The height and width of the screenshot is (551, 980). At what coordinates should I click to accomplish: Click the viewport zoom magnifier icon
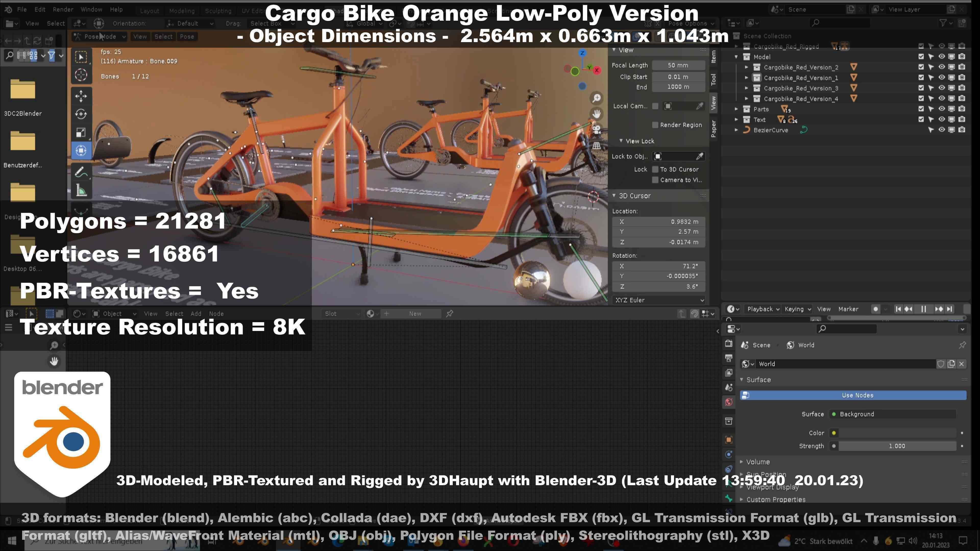(x=596, y=98)
